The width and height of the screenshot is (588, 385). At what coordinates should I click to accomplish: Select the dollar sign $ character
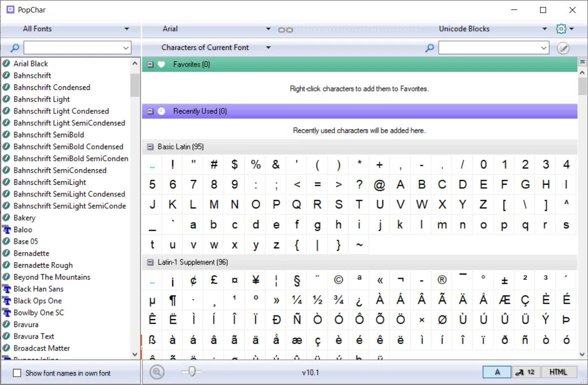click(235, 164)
